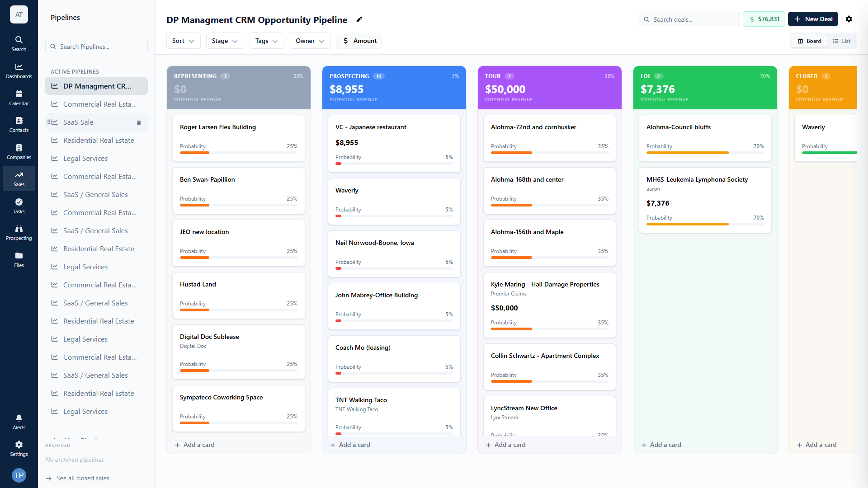Open JEO new location deal card
This screenshot has height=488, width=868.
[239, 243]
